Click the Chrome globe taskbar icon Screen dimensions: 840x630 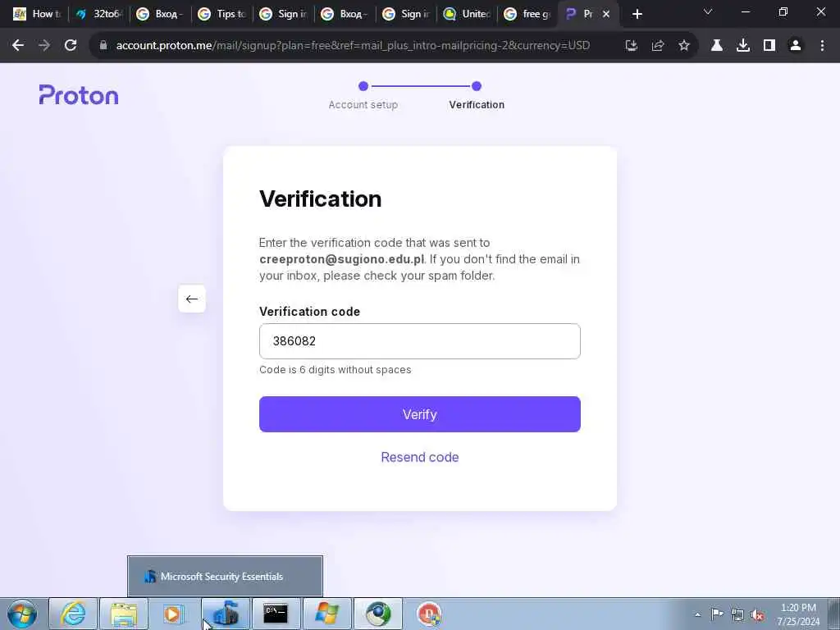[377, 614]
